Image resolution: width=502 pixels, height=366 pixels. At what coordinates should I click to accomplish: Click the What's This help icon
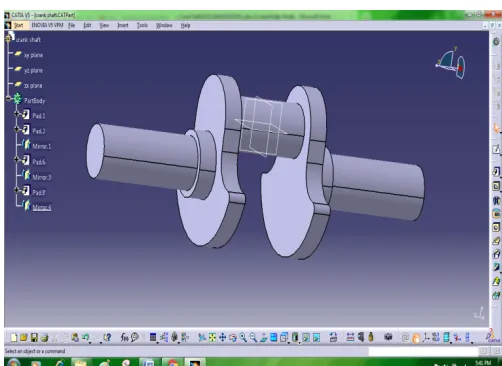[x=107, y=338]
